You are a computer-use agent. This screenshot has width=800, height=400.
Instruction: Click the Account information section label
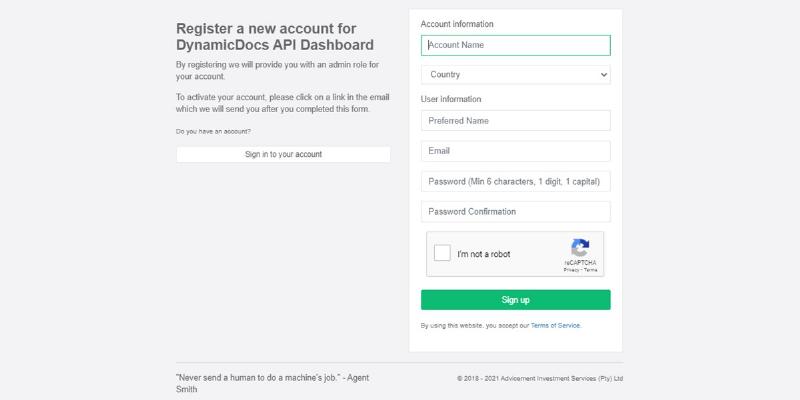(x=457, y=24)
